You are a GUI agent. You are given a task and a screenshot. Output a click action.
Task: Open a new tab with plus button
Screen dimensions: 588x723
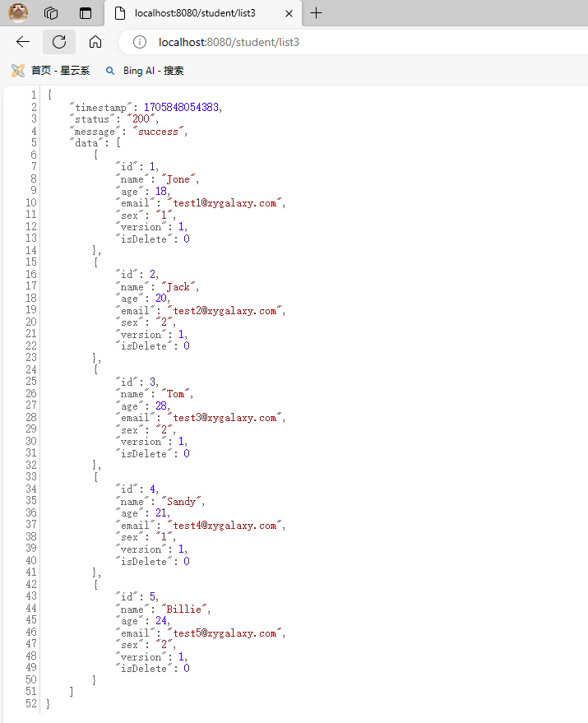[317, 13]
